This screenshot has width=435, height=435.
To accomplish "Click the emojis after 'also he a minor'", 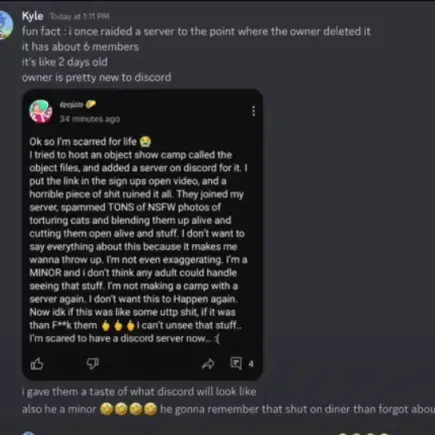I will (x=129, y=409).
